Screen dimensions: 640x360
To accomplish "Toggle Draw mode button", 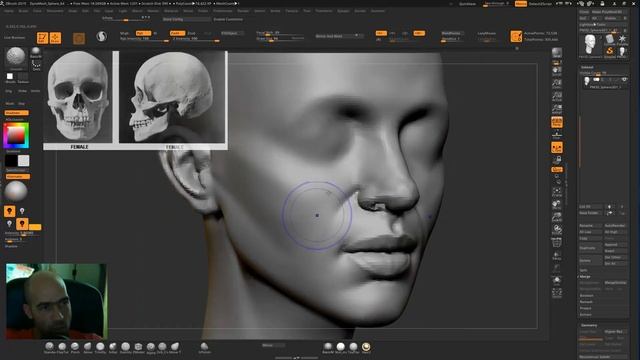I will pyautogui.click(x=55, y=38).
